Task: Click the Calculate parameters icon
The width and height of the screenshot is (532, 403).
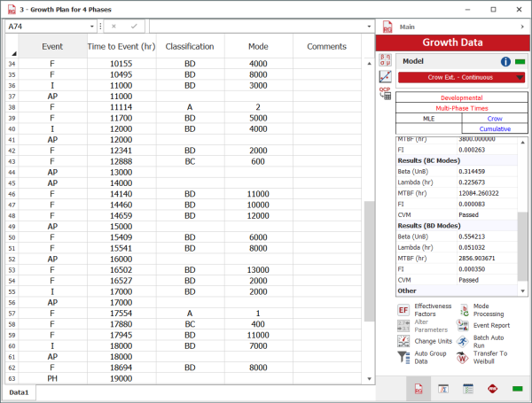Action: pyautogui.click(x=387, y=60)
